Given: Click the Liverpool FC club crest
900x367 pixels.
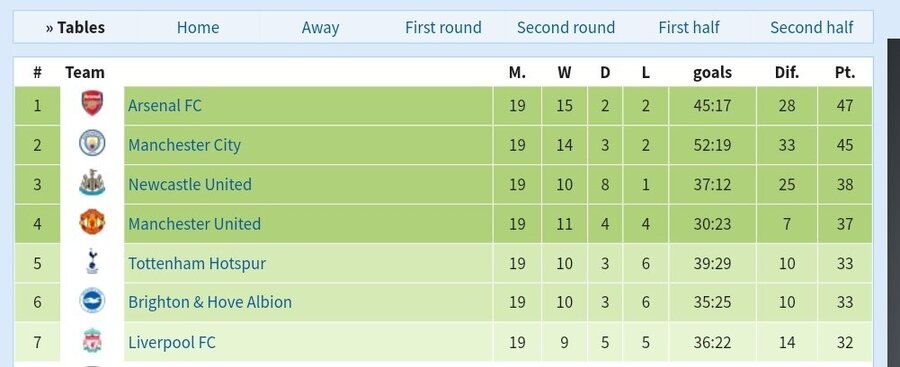Looking at the screenshot, I should (x=92, y=341).
